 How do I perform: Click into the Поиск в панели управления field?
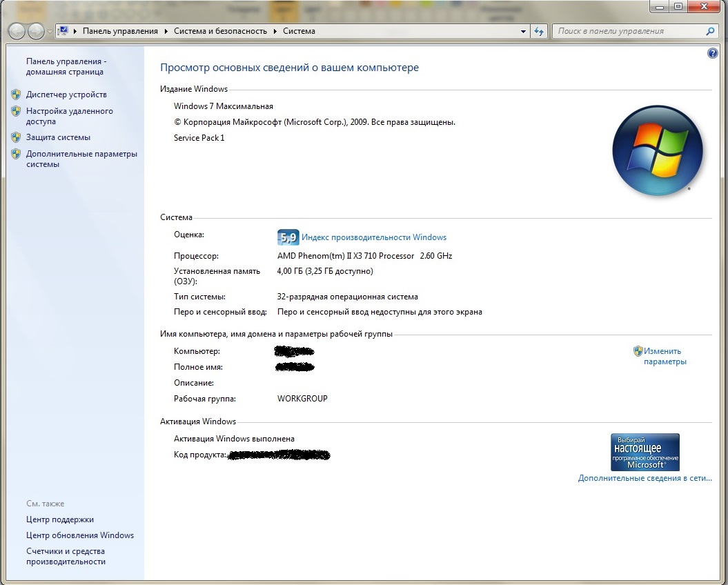pyautogui.click(x=628, y=31)
